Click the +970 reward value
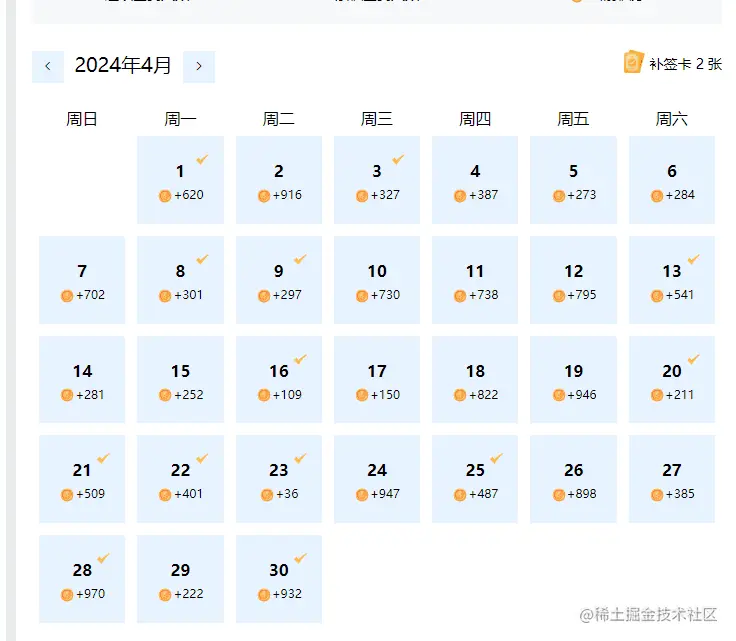The image size is (736, 641). pyautogui.click(x=91, y=594)
